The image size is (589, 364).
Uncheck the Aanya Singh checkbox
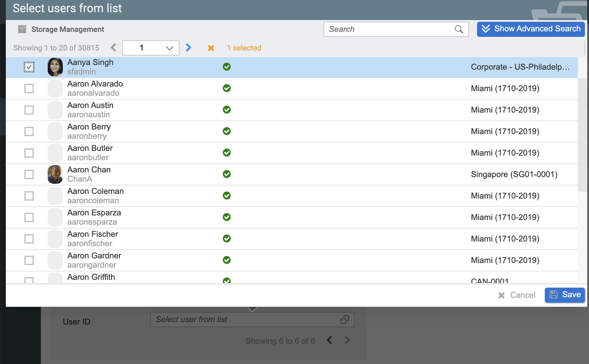click(x=29, y=67)
